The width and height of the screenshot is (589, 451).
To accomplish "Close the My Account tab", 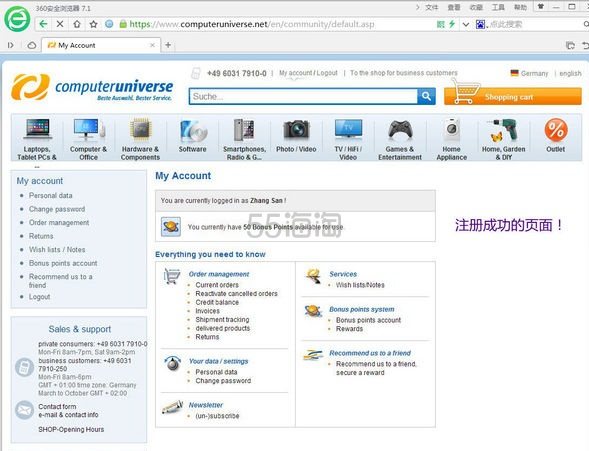I will pos(152,45).
